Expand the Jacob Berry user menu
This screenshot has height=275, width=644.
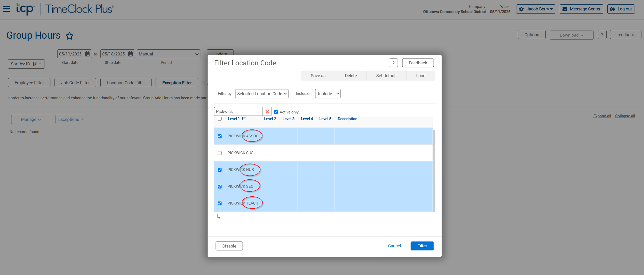tap(536, 9)
